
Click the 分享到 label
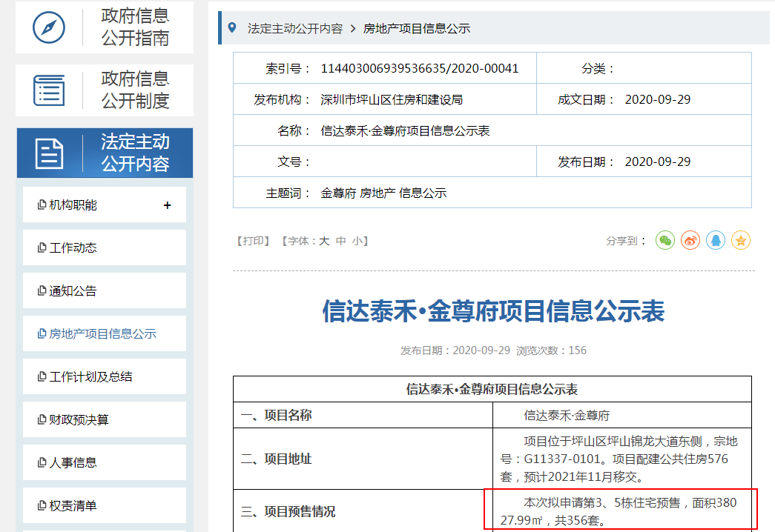coord(626,241)
